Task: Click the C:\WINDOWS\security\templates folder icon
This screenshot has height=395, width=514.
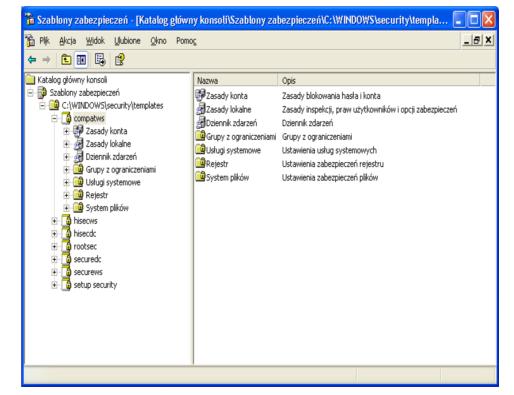Action: tap(54, 105)
